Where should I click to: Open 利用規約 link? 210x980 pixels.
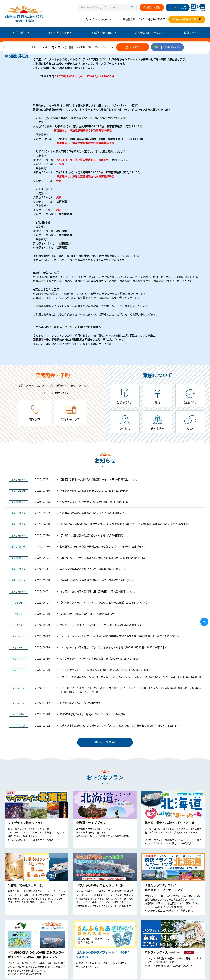coord(60,393)
